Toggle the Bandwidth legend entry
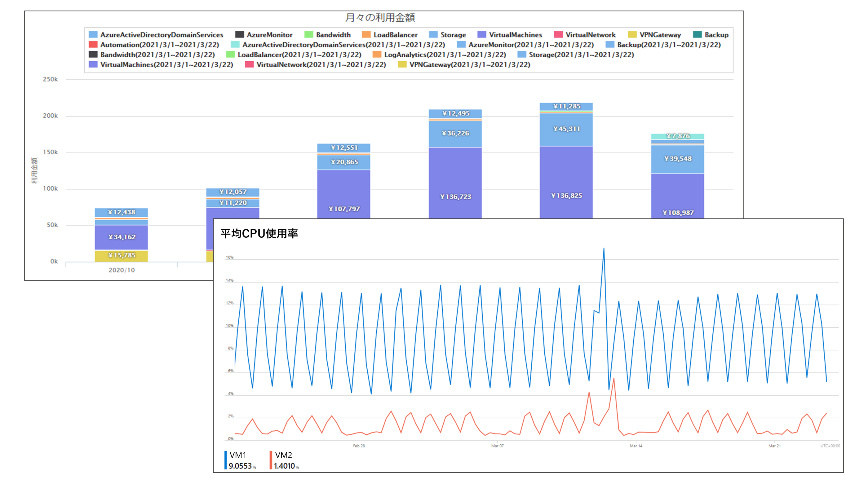 pos(333,35)
